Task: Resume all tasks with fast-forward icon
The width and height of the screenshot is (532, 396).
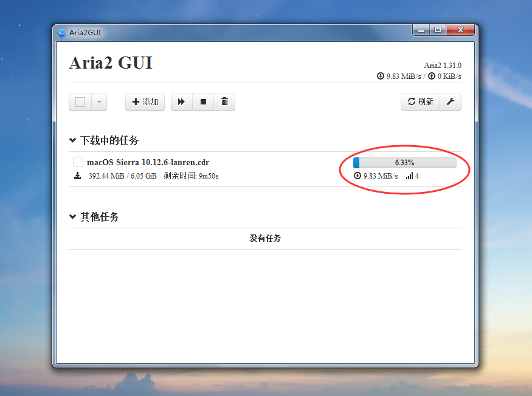Action: pyautogui.click(x=182, y=101)
